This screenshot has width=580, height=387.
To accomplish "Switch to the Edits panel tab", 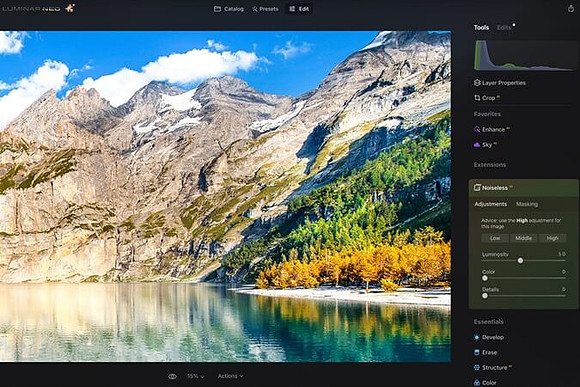I will pyautogui.click(x=504, y=28).
